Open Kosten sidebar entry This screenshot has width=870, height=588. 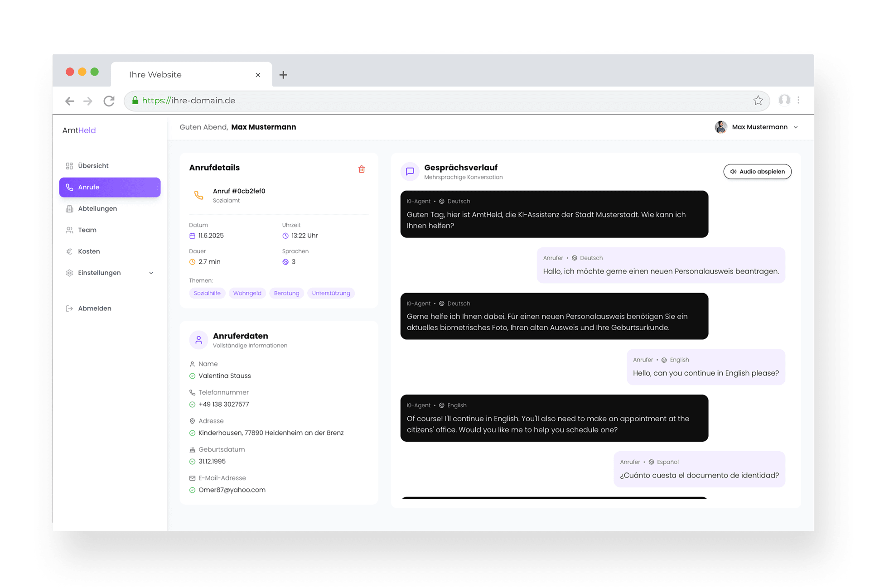pos(89,251)
